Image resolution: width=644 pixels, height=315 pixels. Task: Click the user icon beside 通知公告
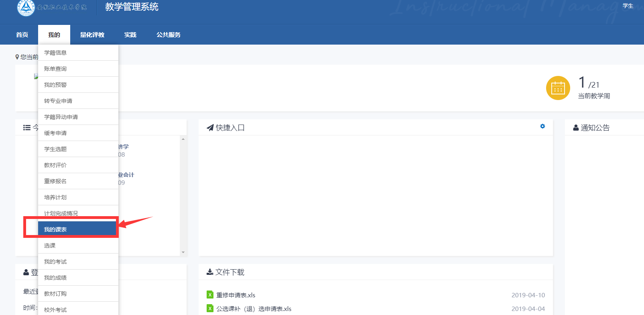[x=576, y=128]
